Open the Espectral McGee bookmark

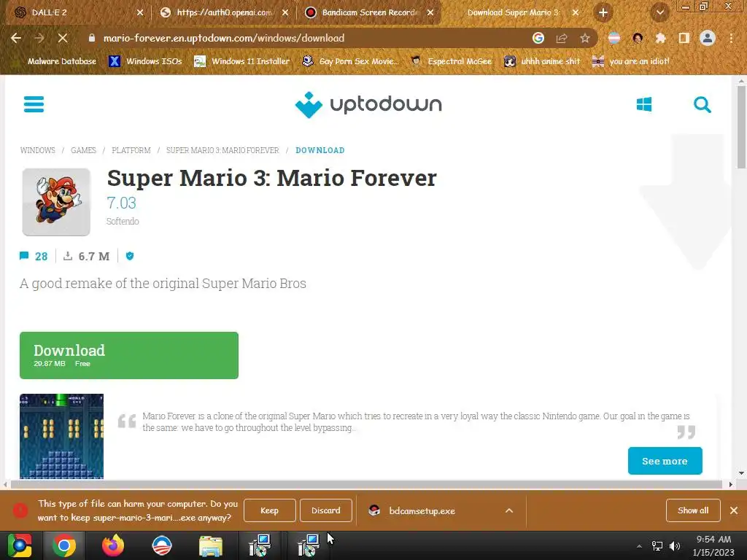[x=451, y=61]
